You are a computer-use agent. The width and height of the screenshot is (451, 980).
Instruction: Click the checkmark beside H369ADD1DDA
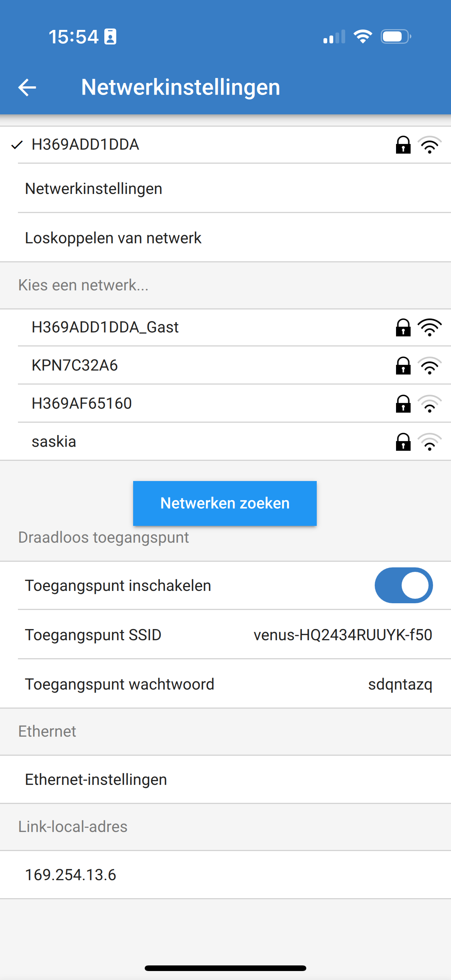(17, 145)
